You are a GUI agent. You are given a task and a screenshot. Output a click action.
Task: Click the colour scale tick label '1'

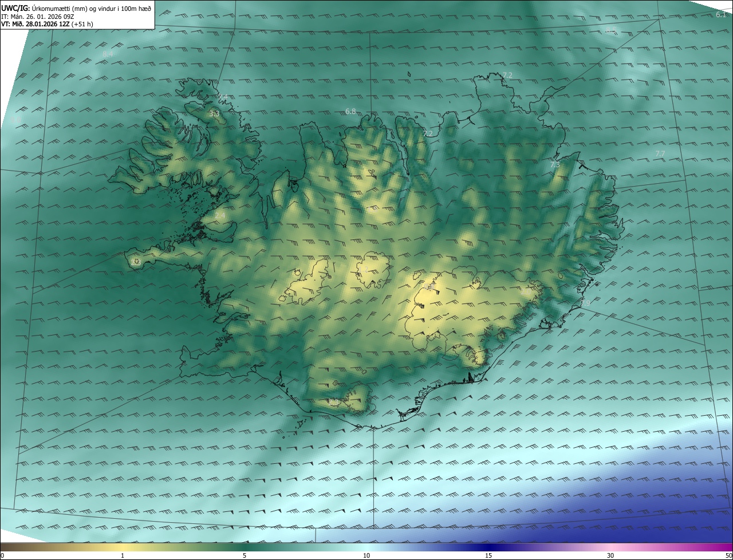pyautogui.click(x=123, y=555)
